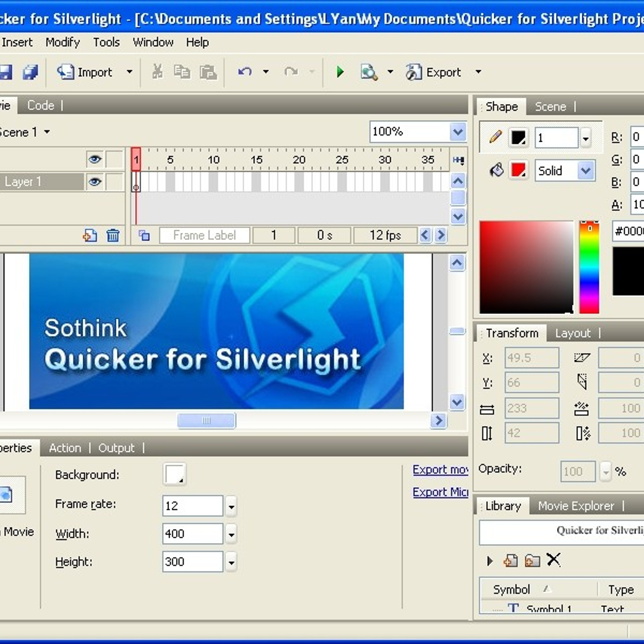Switch to the Layout tab
The image size is (644, 644).
tap(573, 333)
